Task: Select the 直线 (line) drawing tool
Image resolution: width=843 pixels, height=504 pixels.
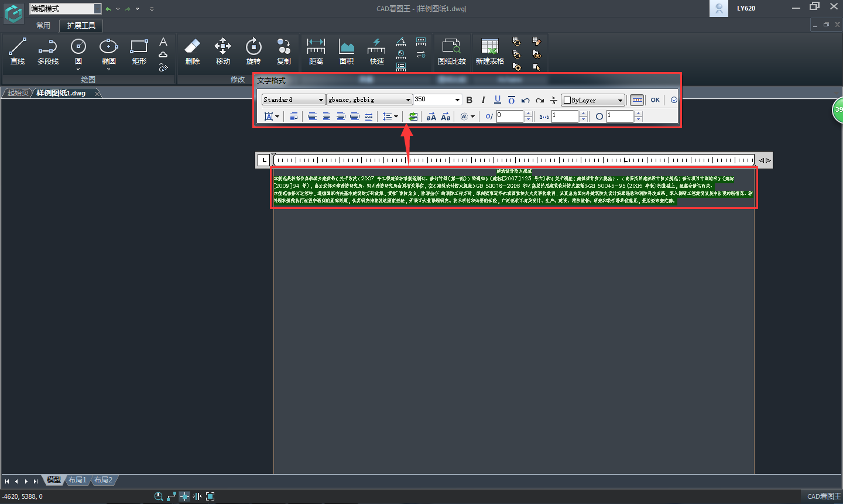Action: [x=18, y=51]
